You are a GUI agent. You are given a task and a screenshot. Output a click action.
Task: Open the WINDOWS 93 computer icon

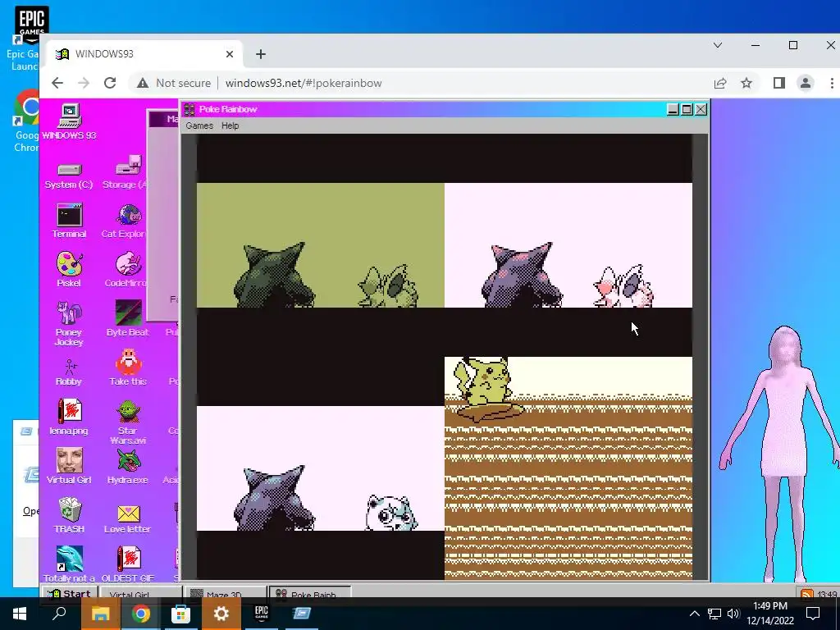click(x=69, y=121)
